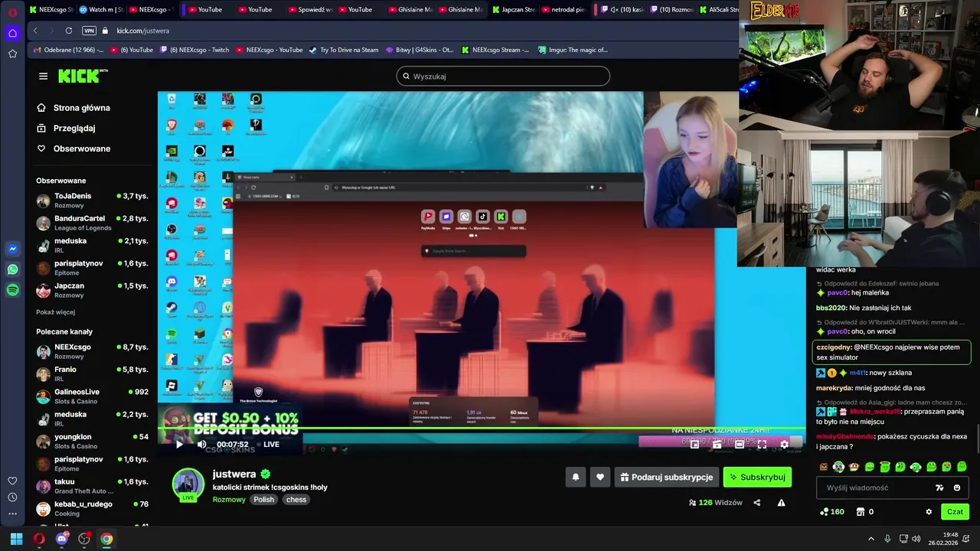
Task: Report stream with warning triangle icon
Action: 781,503
